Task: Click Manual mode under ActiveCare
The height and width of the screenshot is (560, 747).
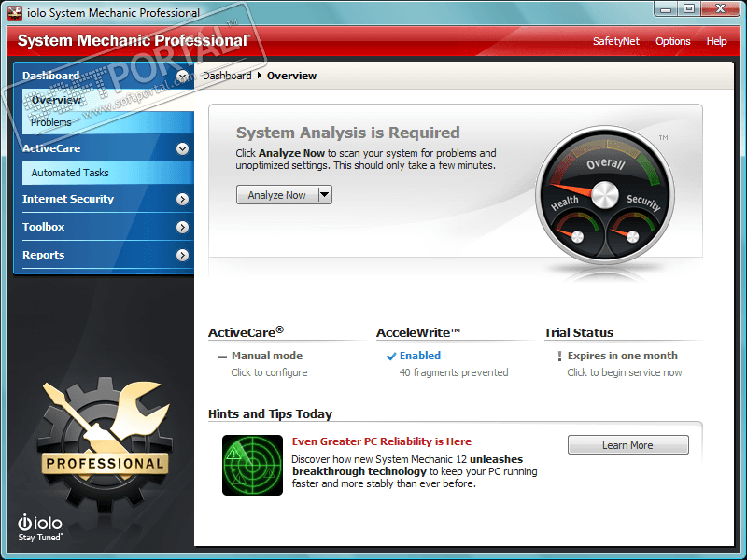Action: pyautogui.click(x=267, y=356)
